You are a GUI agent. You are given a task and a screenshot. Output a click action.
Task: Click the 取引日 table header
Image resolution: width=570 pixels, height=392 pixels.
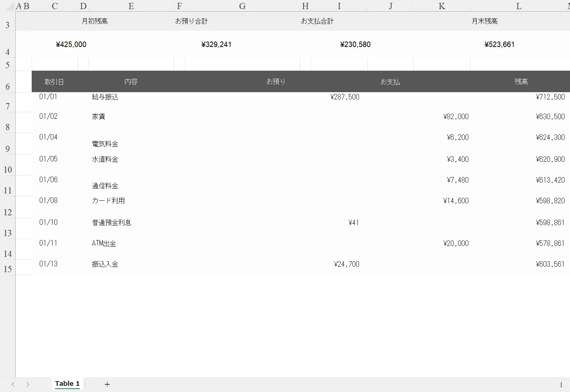(x=54, y=82)
